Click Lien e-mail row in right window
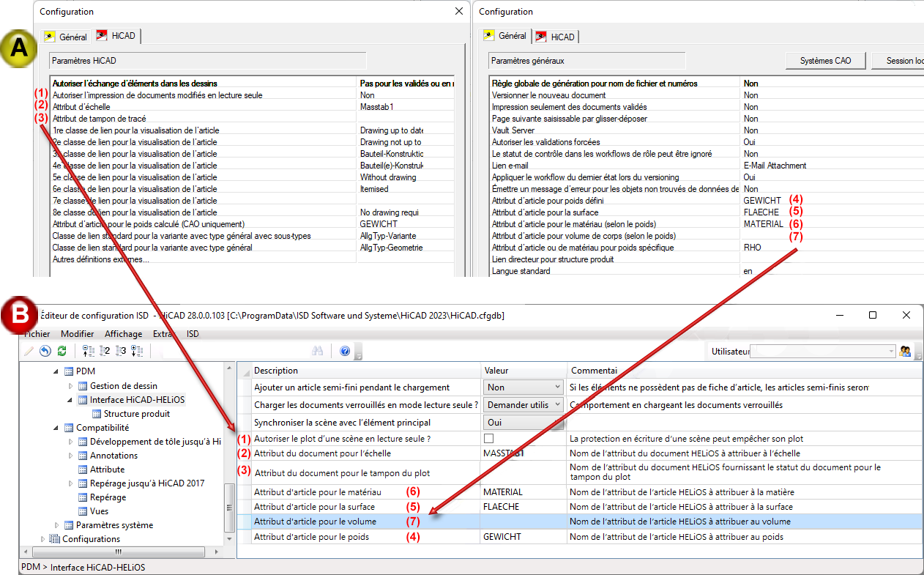The width and height of the screenshot is (924, 575). 707,166
